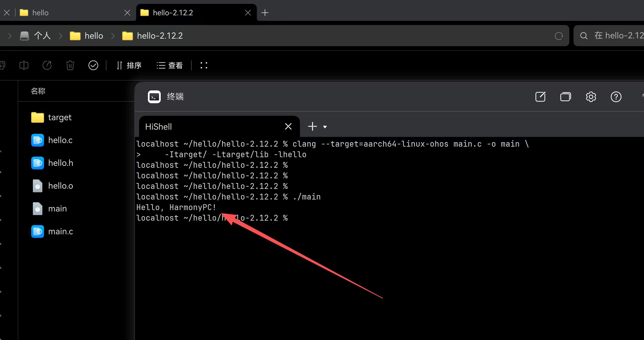Click the terminal edit note icon

click(540, 97)
